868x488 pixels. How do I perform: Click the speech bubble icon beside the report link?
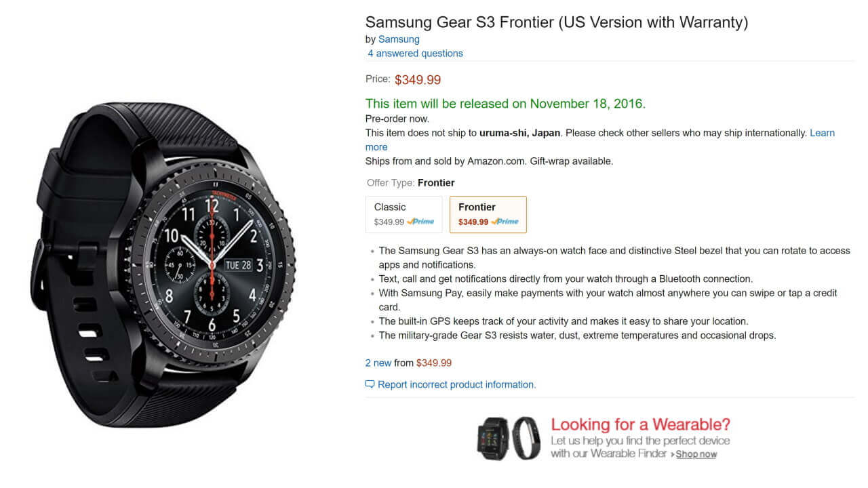pos(370,384)
